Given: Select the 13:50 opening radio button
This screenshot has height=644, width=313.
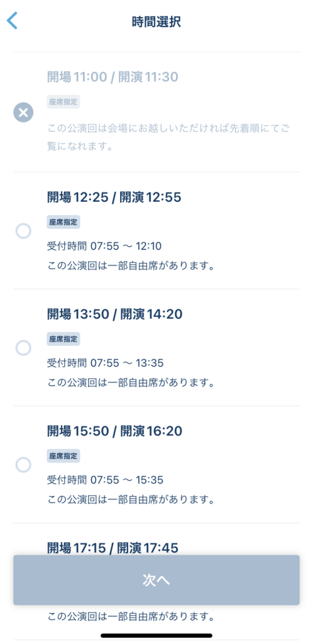Looking at the screenshot, I should coord(23,348).
